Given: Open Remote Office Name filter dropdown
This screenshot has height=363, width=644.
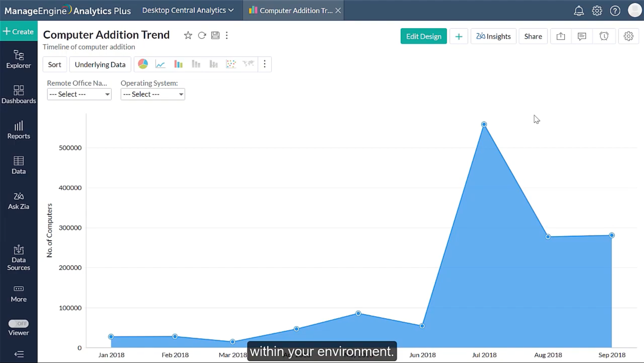Looking at the screenshot, I should [79, 94].
